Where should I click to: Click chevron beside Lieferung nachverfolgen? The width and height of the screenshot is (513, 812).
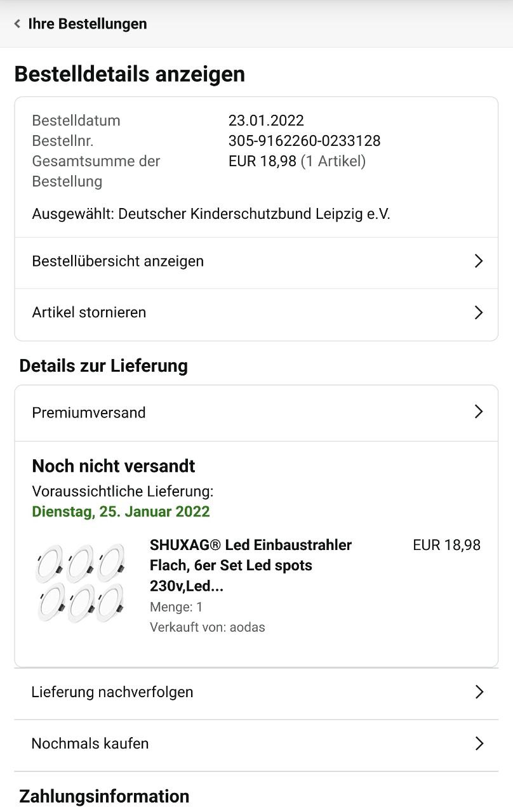tap(479, 692)
